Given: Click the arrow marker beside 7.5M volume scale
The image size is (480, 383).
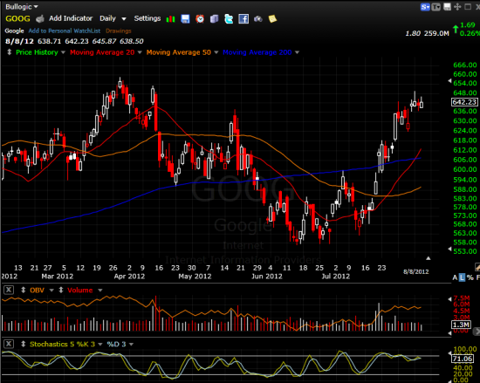Looking at the screenshot, I should 450,299.
